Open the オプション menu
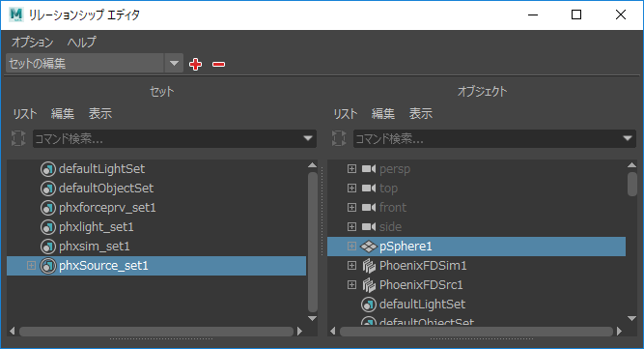This screenshot has width=644, height=349. coord(33,42)
